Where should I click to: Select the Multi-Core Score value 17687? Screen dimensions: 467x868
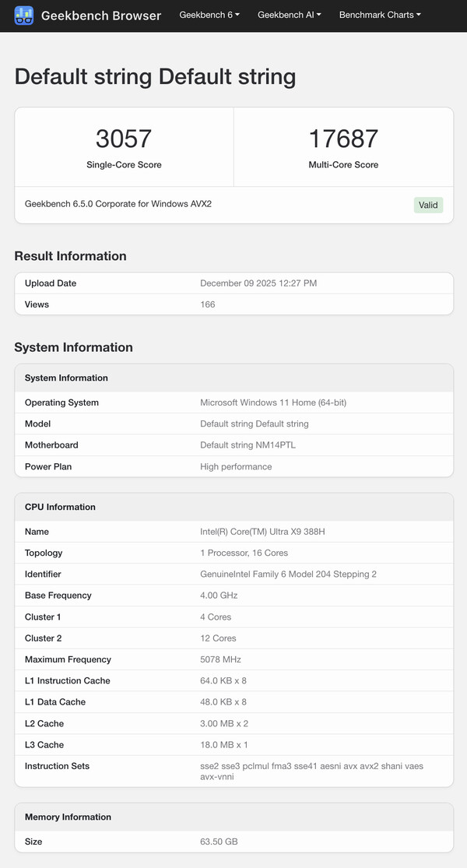pyautogui.click(x=344, y=138)
